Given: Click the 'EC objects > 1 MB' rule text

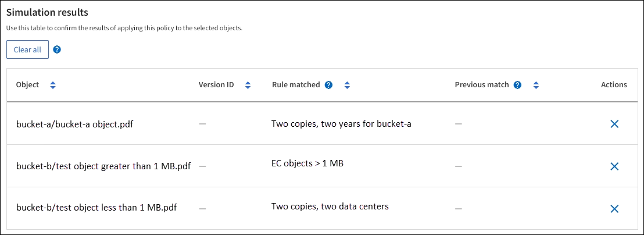Looking at the screenshot, I should [x=307, y=163].
